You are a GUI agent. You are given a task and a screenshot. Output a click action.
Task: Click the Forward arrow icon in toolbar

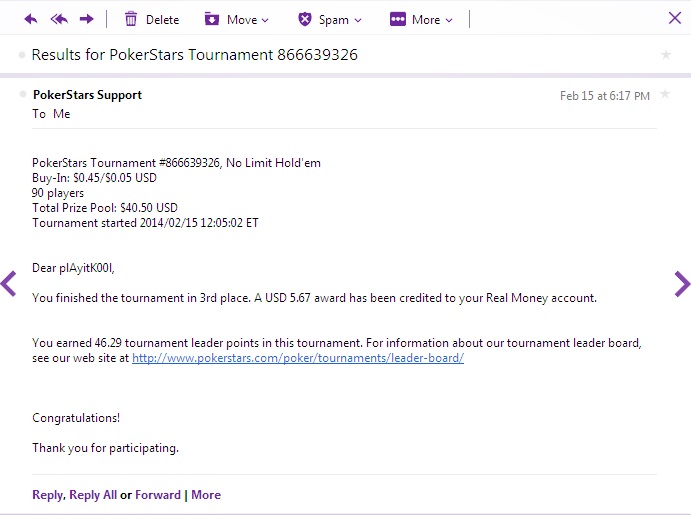(x=86, y=19)
